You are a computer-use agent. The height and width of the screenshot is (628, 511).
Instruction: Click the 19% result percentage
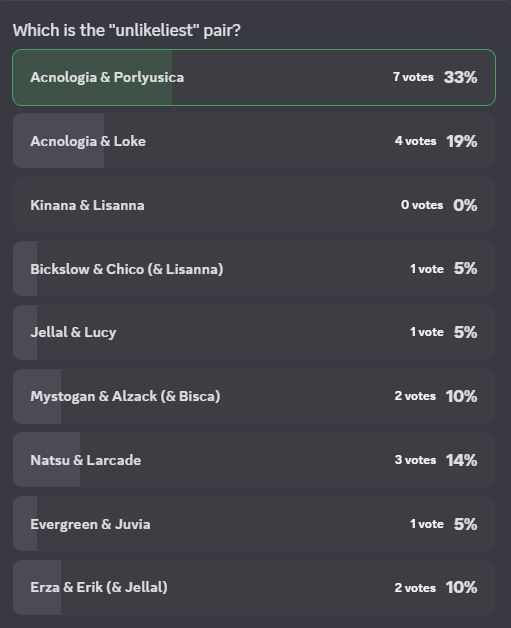point(462,141)
